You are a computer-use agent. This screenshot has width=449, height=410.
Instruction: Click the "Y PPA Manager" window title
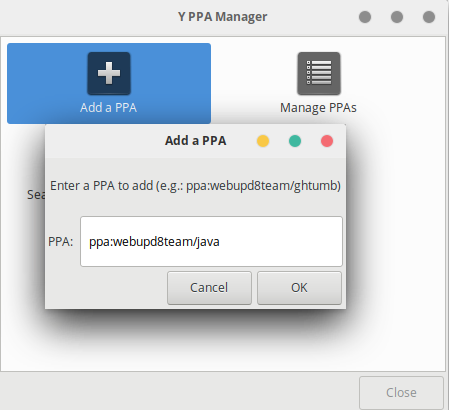tap(223, 17)
